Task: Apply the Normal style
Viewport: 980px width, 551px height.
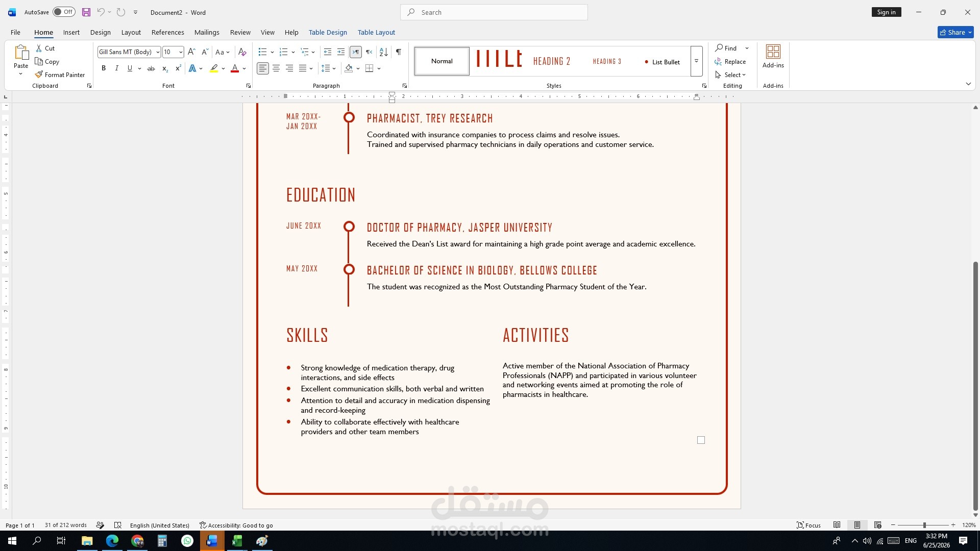Action: click(x=442, y=61)
